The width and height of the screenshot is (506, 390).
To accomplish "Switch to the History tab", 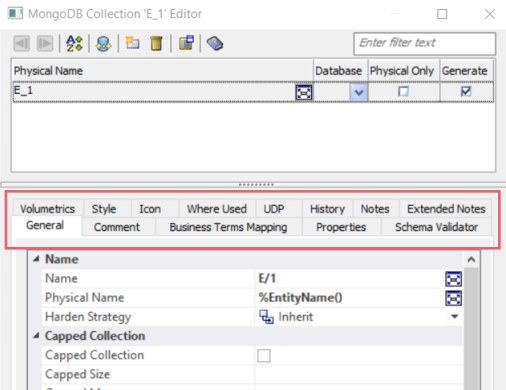I will 327,209.
